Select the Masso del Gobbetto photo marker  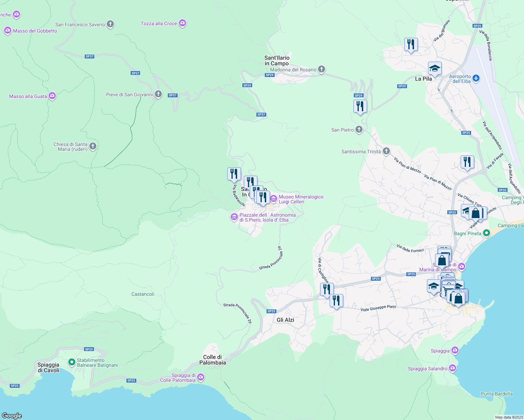point(7,31)
